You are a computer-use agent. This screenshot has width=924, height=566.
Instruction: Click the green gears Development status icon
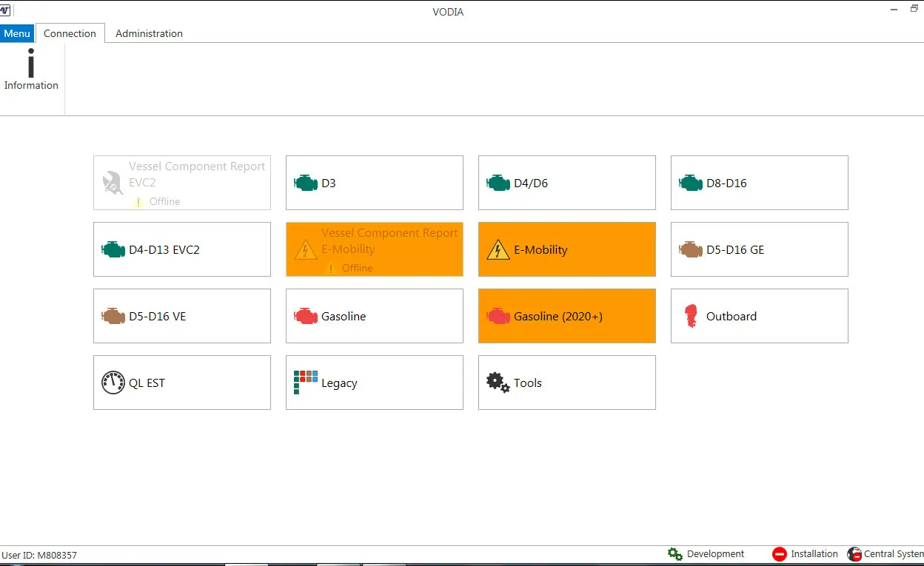[674, 553]
